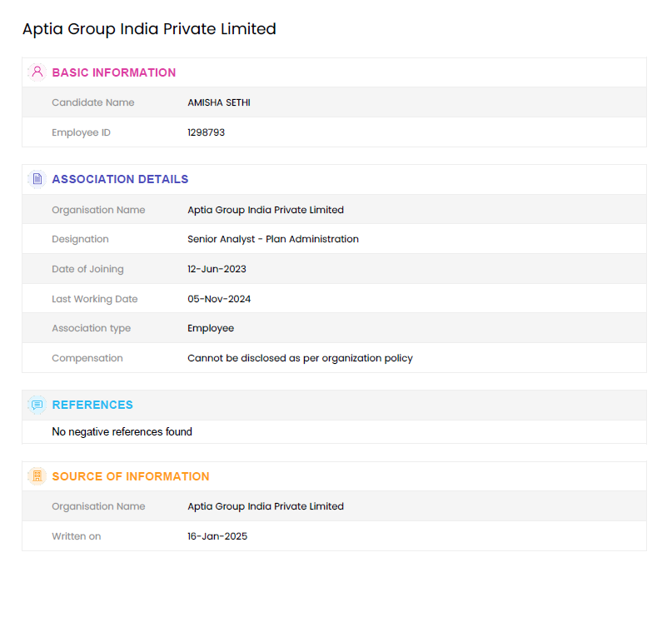The height and width of the screenshot is (622, 672).
Task: Click Organisation Name value under Association Details
Action: (266, 210)
